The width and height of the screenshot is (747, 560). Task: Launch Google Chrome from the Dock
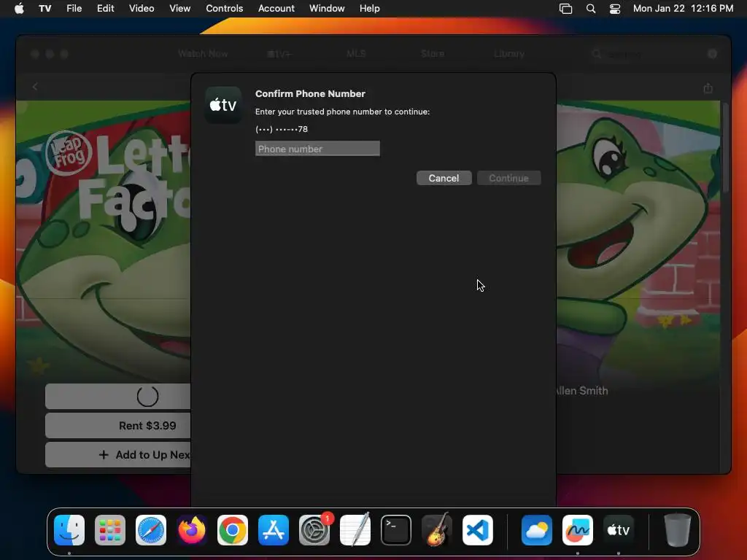233,530
